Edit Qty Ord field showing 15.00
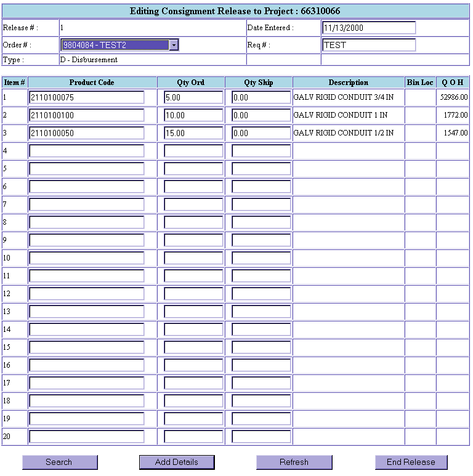This screenshot has height=476, width=473. pos(193,133)
